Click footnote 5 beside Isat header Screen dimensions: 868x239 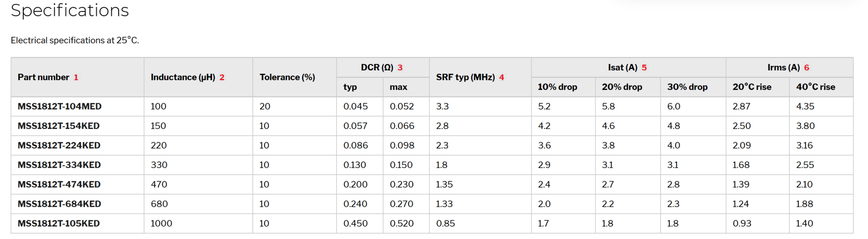click(644, 67)
